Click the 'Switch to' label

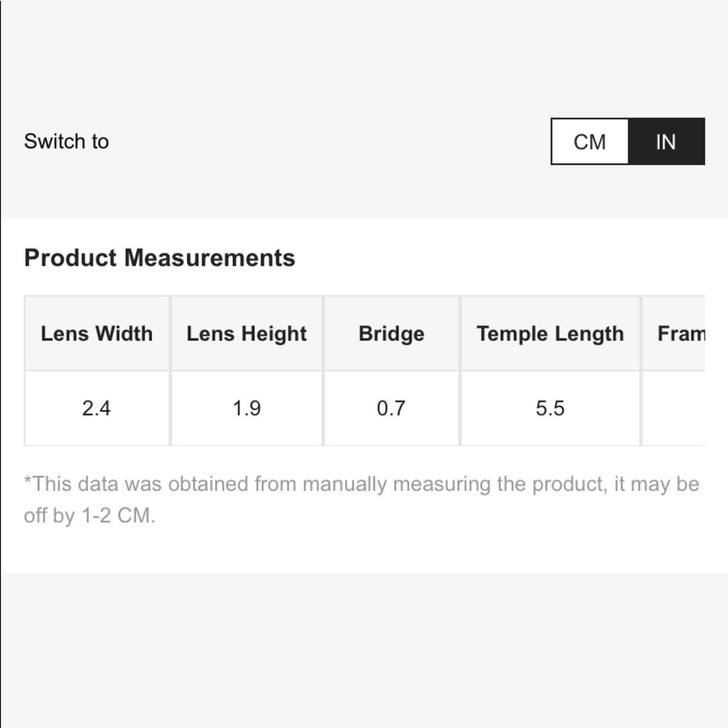point(66,141)
